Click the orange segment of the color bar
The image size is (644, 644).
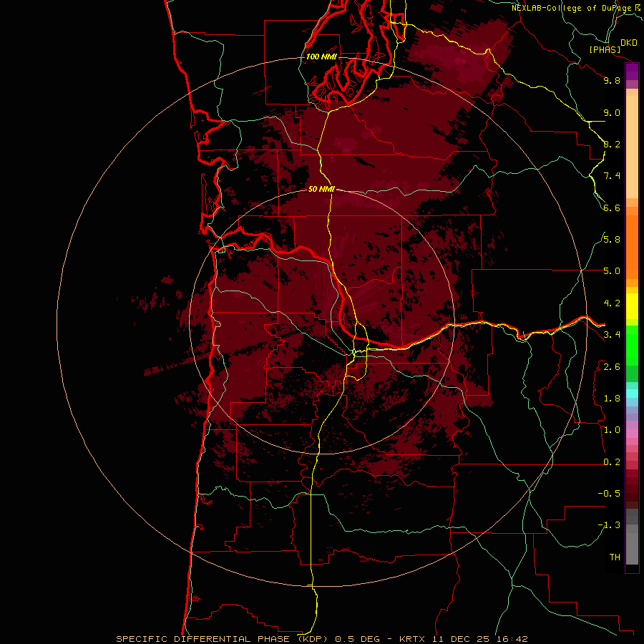pos(632,248)
